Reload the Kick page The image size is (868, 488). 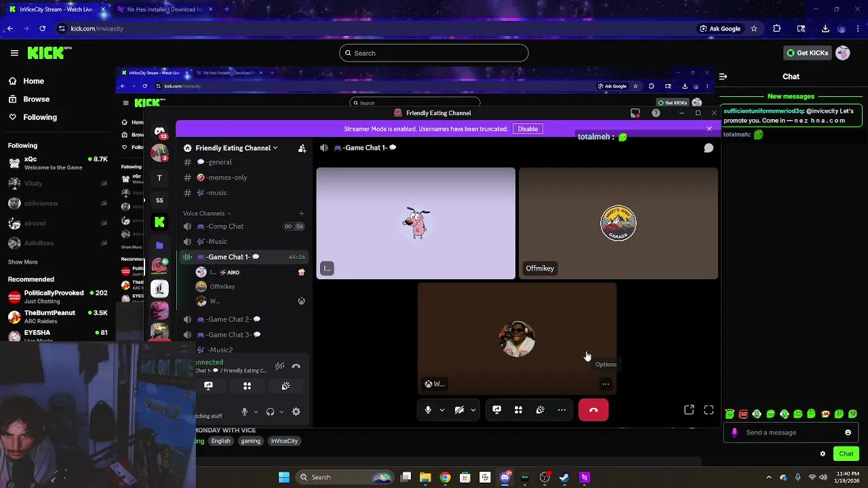coord(43,28)
